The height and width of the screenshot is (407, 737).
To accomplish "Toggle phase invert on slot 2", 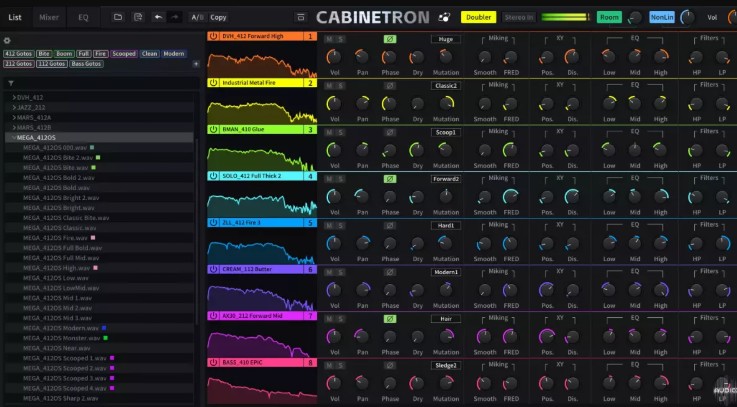I will tap(389, 86).
